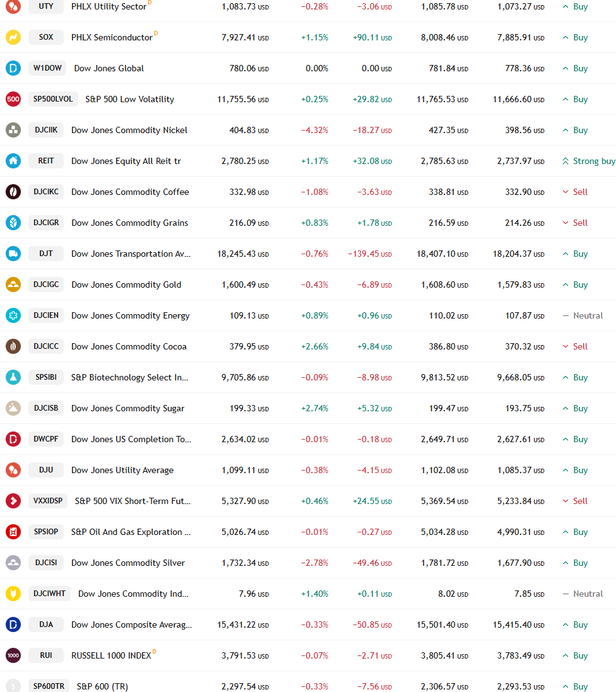This screenshot has height=692, width=616.
Task: Click the 1,579.83 USD low for DJCIGC
Action: 521,284
